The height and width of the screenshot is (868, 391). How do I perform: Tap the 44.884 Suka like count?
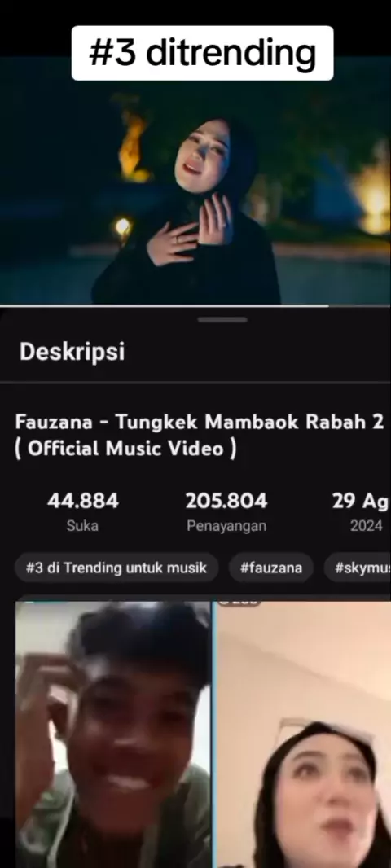click(82, 511)
